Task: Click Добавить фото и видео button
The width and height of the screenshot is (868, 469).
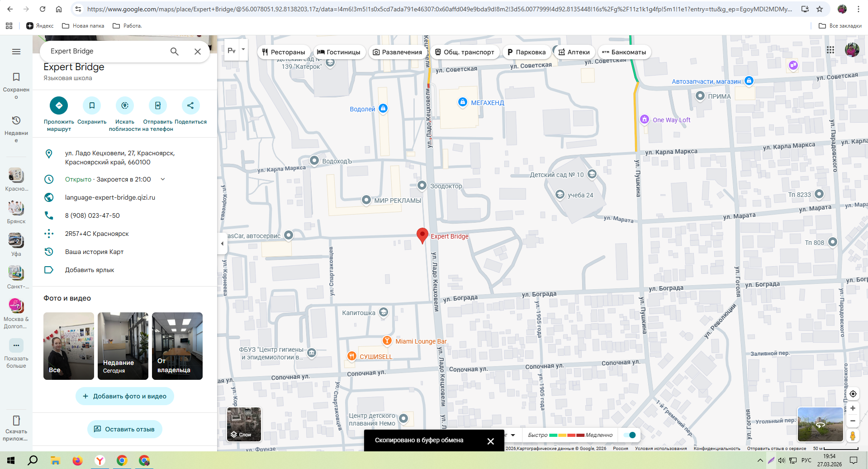Action: coord(125,396)
